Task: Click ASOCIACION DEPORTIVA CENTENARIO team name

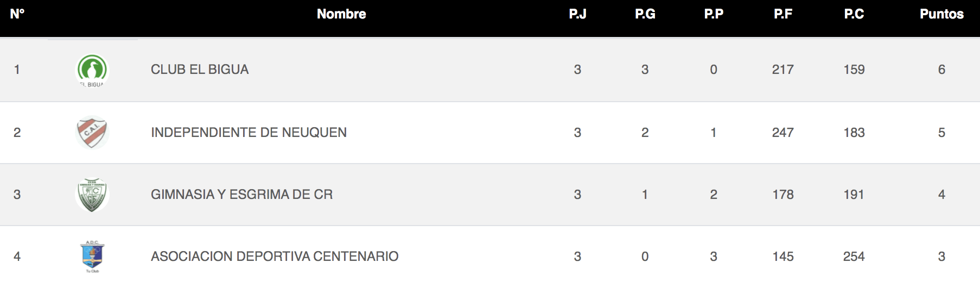Action: 275,257
